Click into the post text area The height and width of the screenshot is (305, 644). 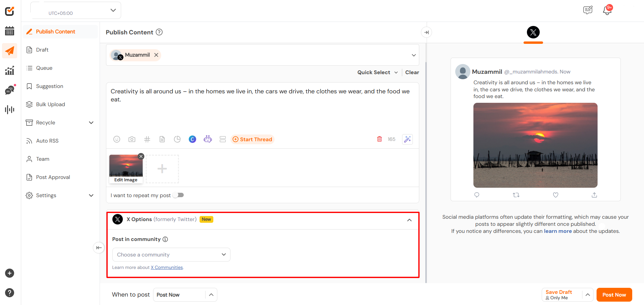[262, 108]
